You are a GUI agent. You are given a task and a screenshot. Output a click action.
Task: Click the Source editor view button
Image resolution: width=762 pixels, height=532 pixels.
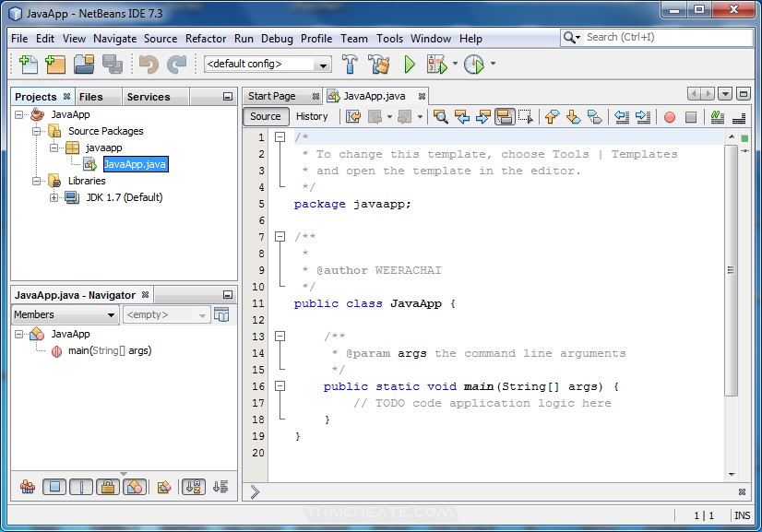click(265, 116)
